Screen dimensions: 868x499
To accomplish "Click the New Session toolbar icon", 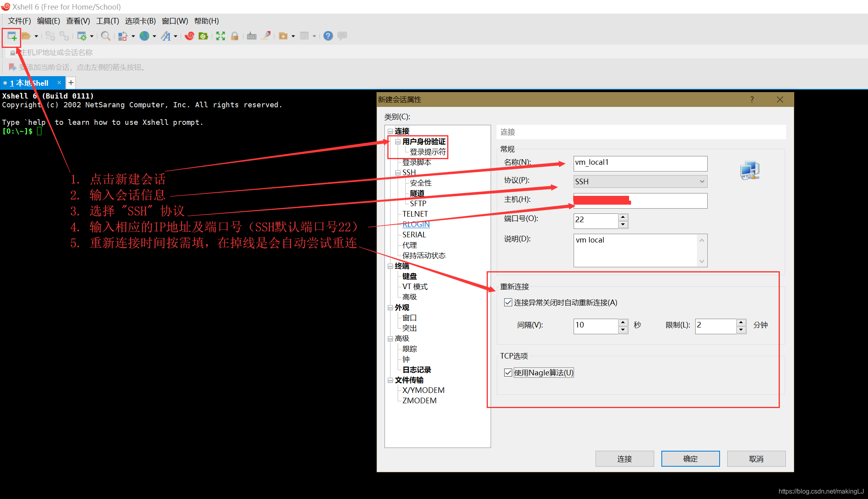I will click(x=12, y=36).
